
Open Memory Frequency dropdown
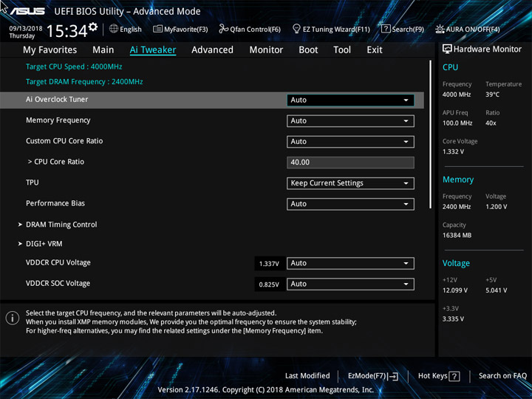(x=350, y=120)
